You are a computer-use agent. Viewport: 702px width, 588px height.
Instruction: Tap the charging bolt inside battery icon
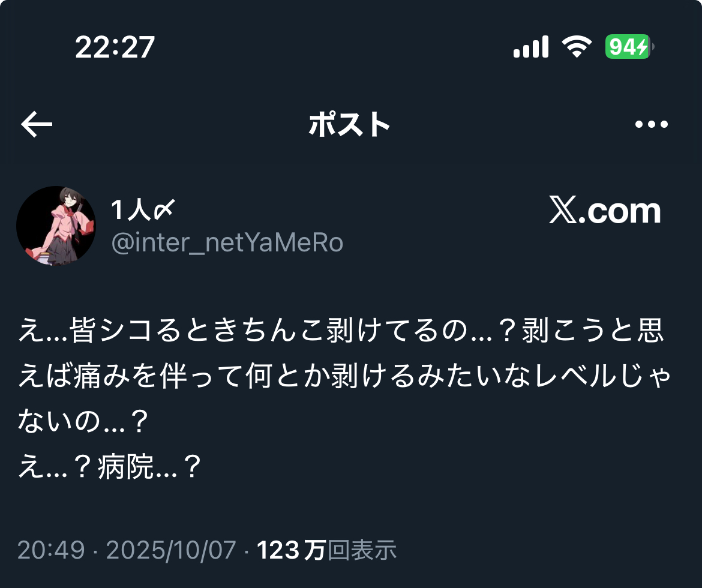pos(643,47)
